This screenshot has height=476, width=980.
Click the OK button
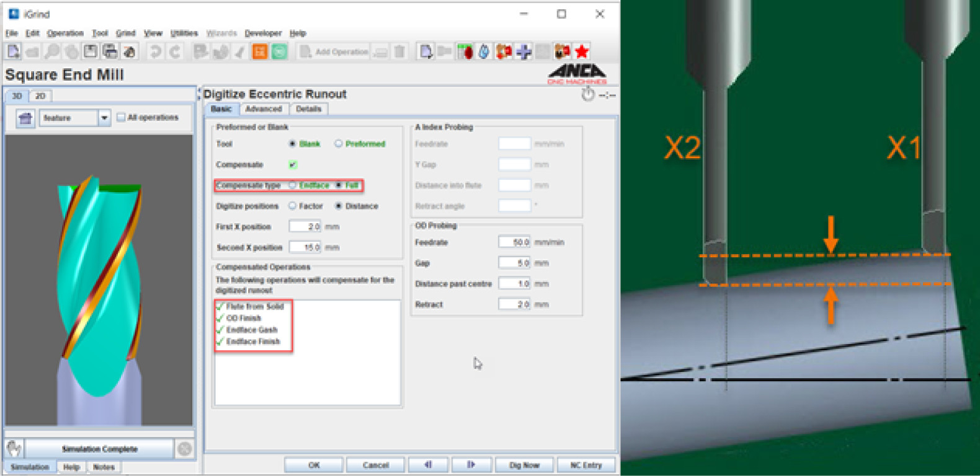pyautogui.click(x=314, y=465)
